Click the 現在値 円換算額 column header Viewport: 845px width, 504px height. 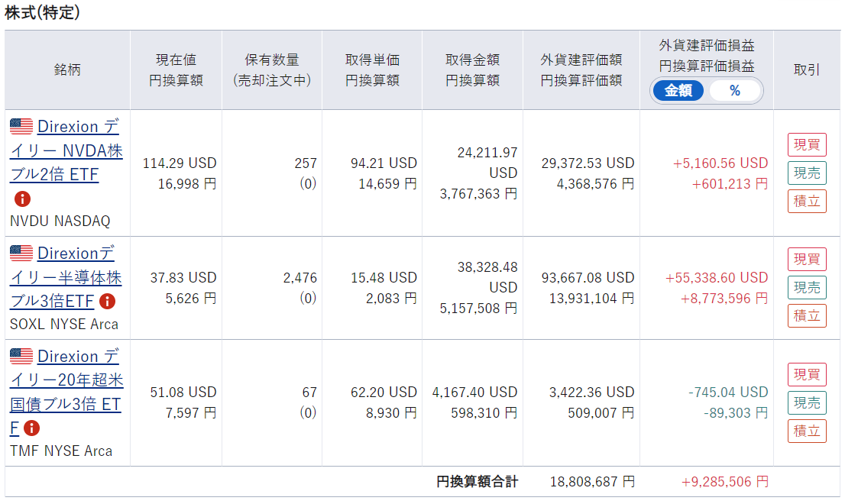[176, 70]
